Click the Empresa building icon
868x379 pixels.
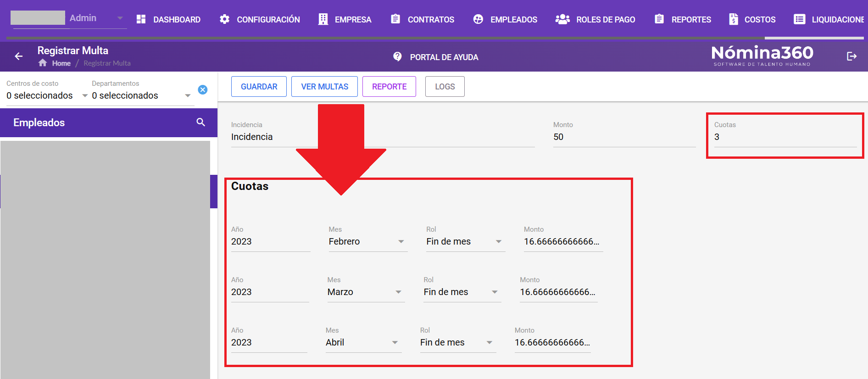click(323, 19)
